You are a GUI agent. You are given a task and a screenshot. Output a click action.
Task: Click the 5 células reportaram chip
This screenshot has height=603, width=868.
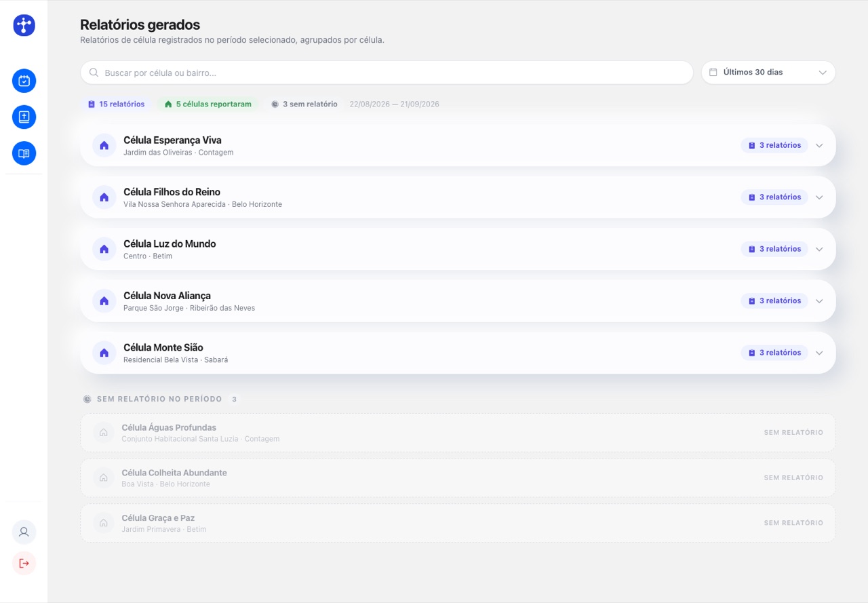coord(208,104)
